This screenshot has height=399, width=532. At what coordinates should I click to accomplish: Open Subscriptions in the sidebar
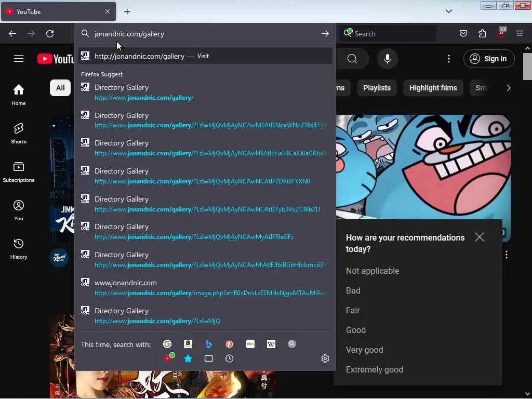pos(19,171)
